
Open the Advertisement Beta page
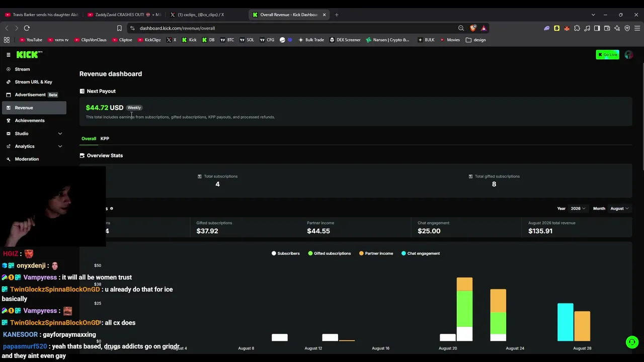33,95
